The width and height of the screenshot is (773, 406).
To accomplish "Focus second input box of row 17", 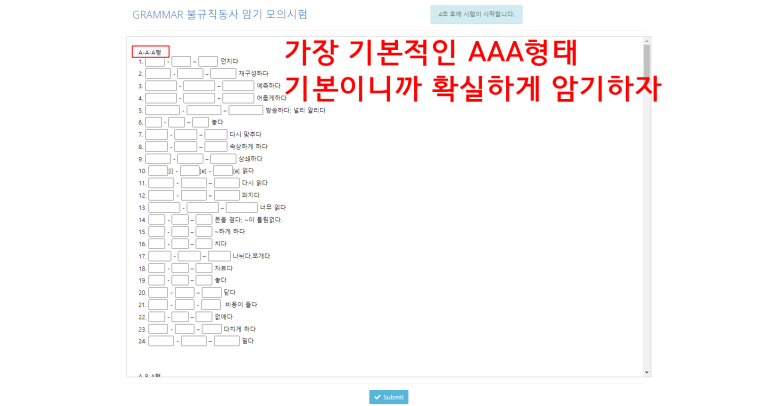I will [189, 256].
